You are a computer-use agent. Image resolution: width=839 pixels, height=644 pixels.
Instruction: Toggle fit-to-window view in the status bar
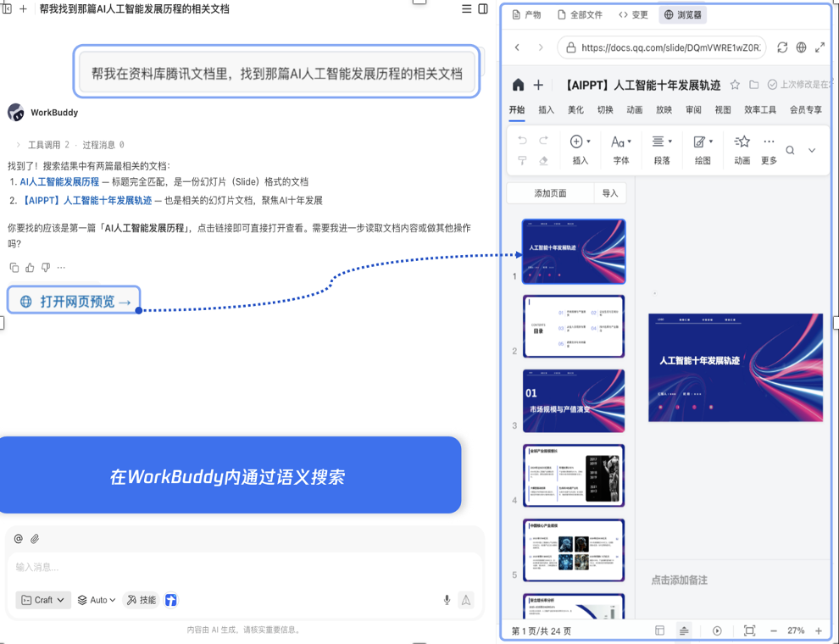[x=749, y=630]
